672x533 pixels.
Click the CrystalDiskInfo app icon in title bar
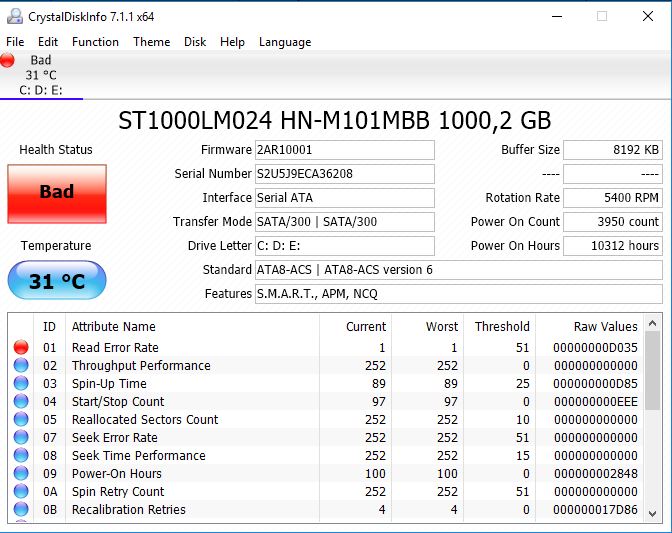pos(15,17)
